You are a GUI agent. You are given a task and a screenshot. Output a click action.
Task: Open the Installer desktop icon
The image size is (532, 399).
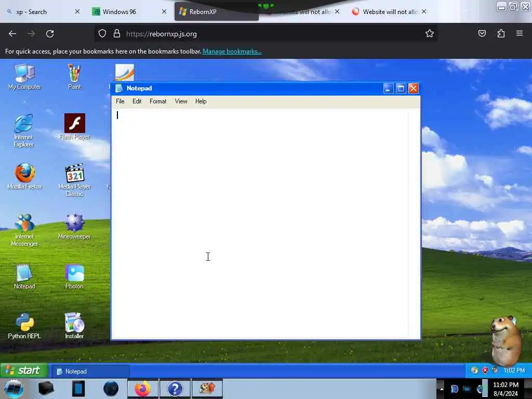74,326
